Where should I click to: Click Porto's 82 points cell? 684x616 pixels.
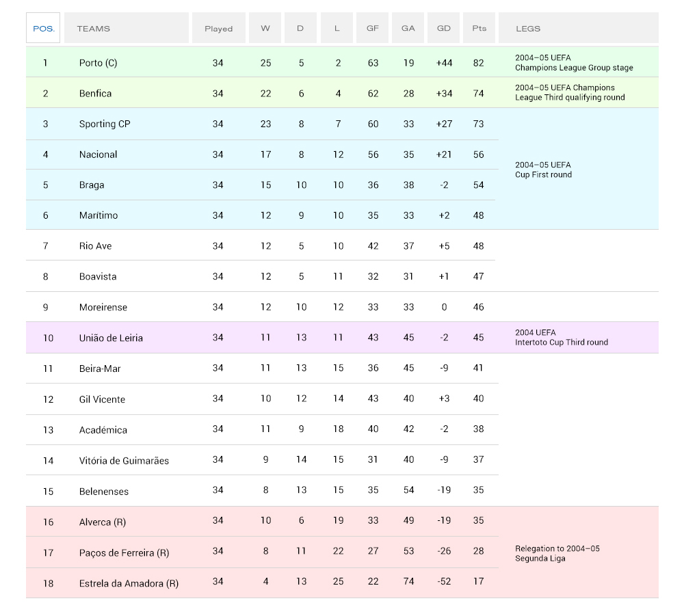pos(478,63)
